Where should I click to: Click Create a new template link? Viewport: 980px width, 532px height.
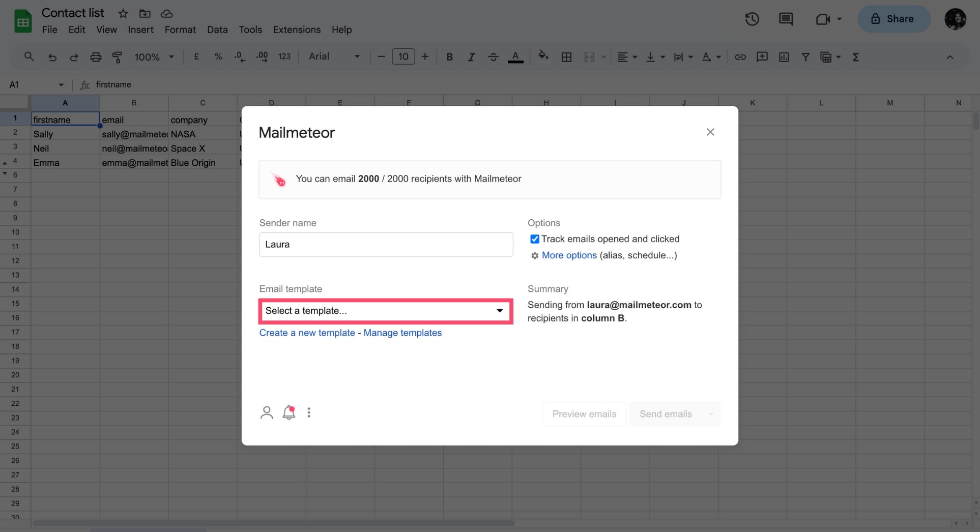click(x=307, y=333)
